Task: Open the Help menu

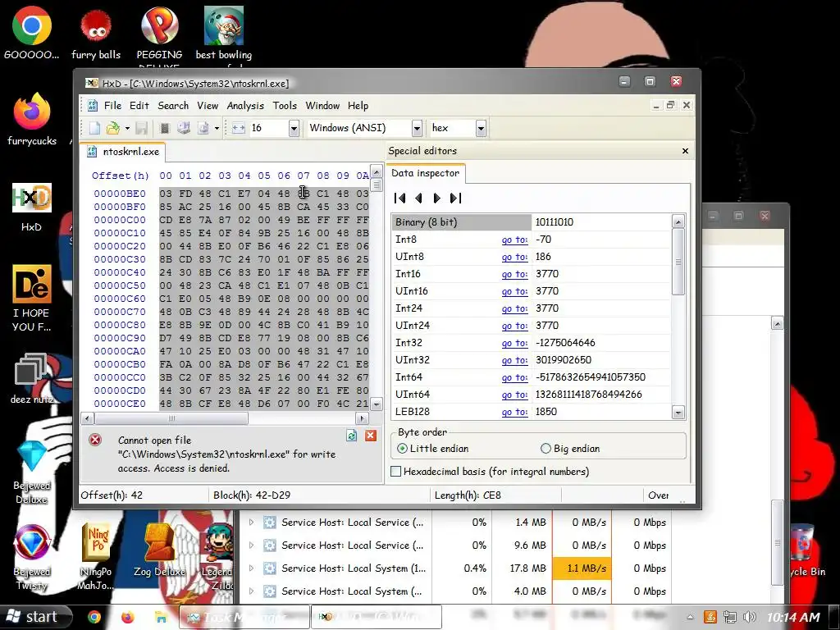Action: [x=358, y=106]
